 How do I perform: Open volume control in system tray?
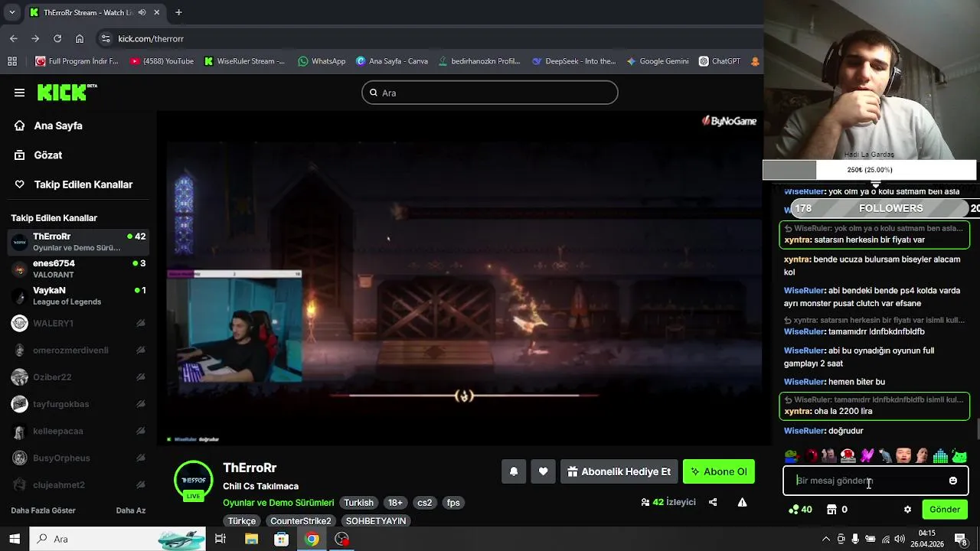pyautogui.click(x=900, y=539)
